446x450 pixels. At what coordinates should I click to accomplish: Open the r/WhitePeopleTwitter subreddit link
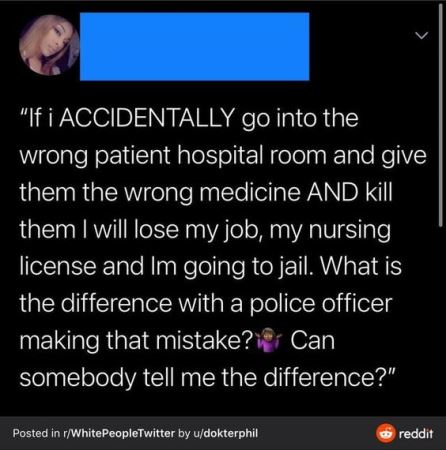point(119,433)
